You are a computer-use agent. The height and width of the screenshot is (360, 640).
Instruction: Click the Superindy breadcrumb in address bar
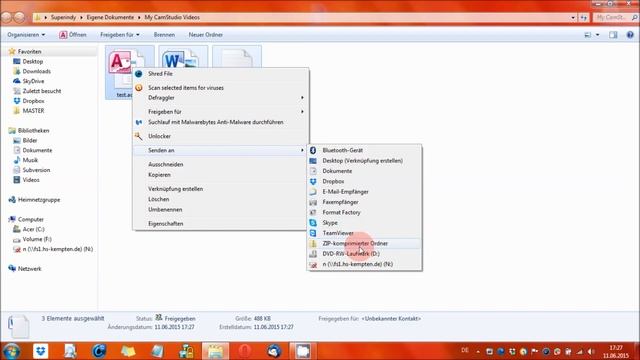pyautogui.click(x=63, y=18)
